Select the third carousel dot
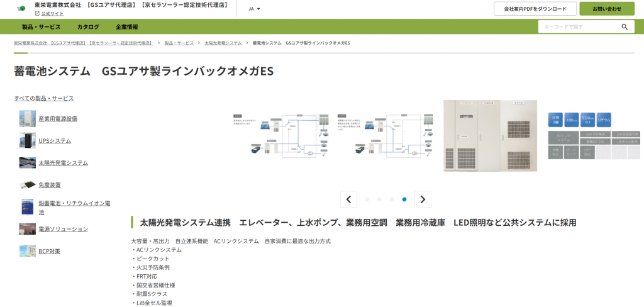 coord(392,199)
